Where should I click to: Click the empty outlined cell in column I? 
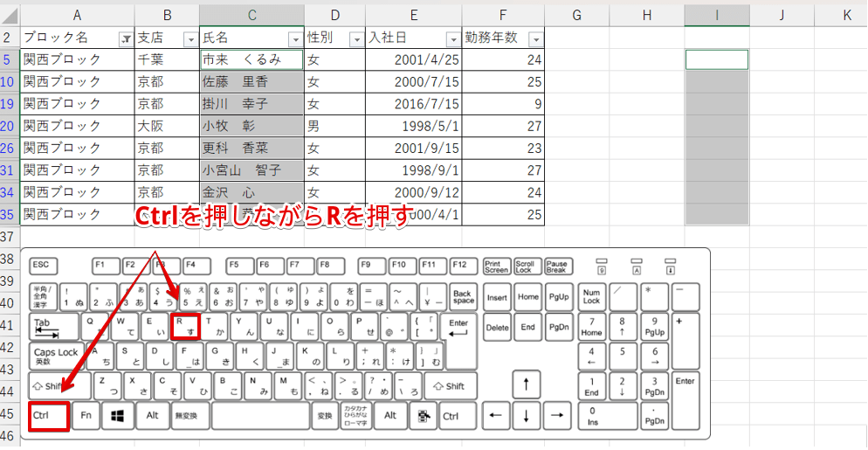point(716,59)
